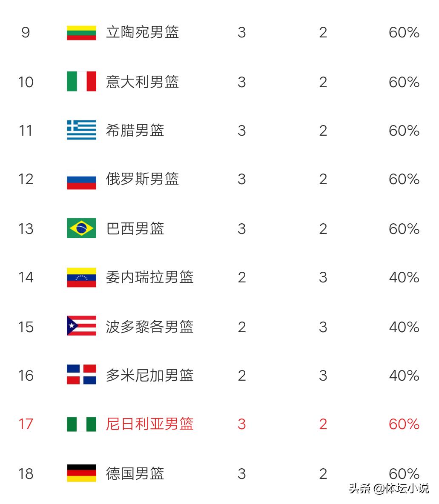
Task: Open the 委内瑞拉男篮 team link
Action: (149, 277)
